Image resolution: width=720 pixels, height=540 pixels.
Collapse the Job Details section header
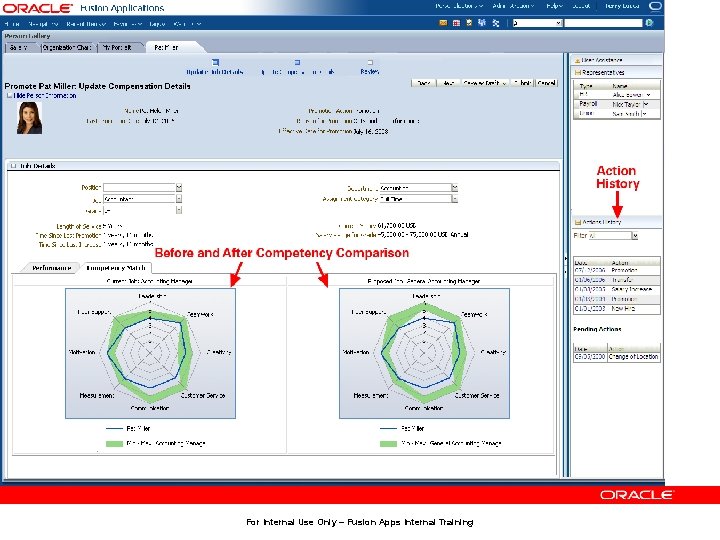(x=13, y=166)
